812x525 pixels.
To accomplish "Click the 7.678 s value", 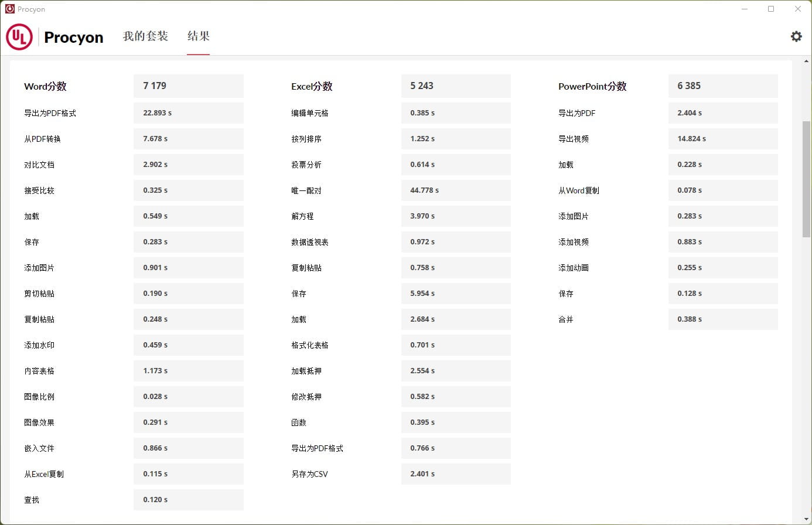I will pyautogui.click(x=189, y=139).
